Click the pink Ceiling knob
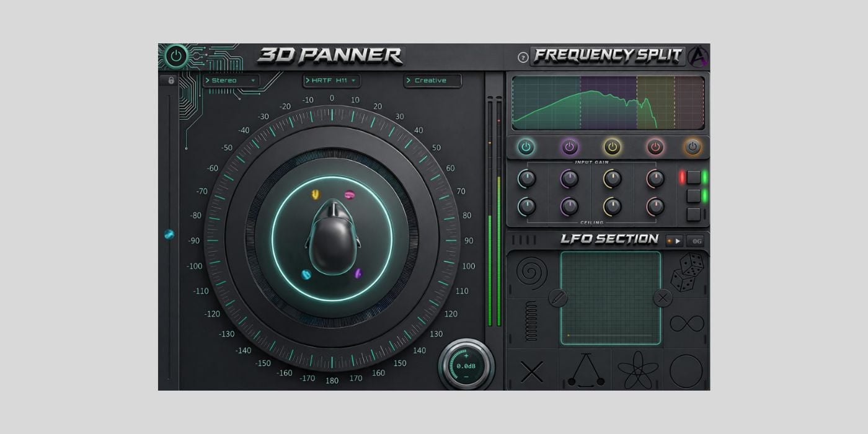Screen dimensions: 868x434 tap(655, 206)
